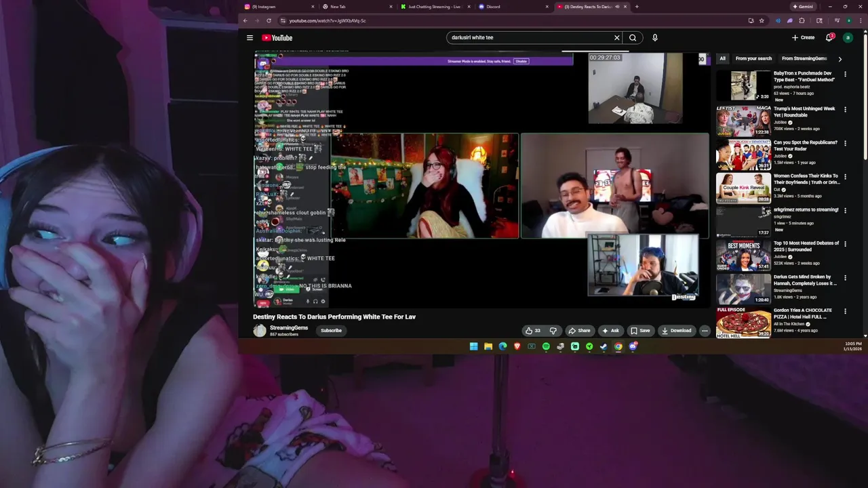Save the video to a playlist
The width and height of the screenshot is (868, 488).
tap(640, 331)
